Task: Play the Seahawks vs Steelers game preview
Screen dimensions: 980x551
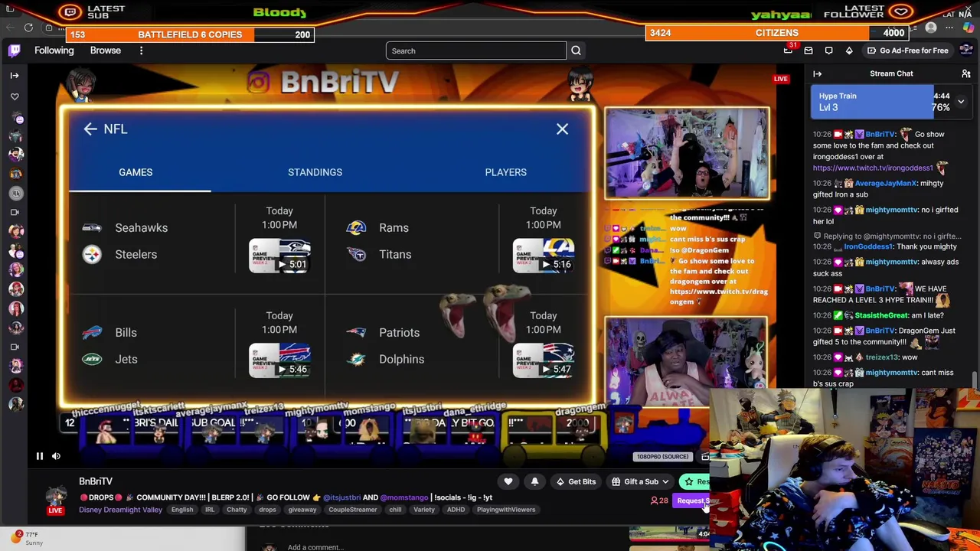Action: click(279, 256)
